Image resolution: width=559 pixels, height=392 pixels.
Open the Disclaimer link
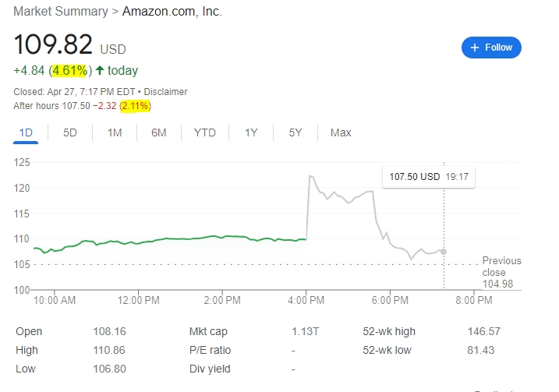click(165, 92)
